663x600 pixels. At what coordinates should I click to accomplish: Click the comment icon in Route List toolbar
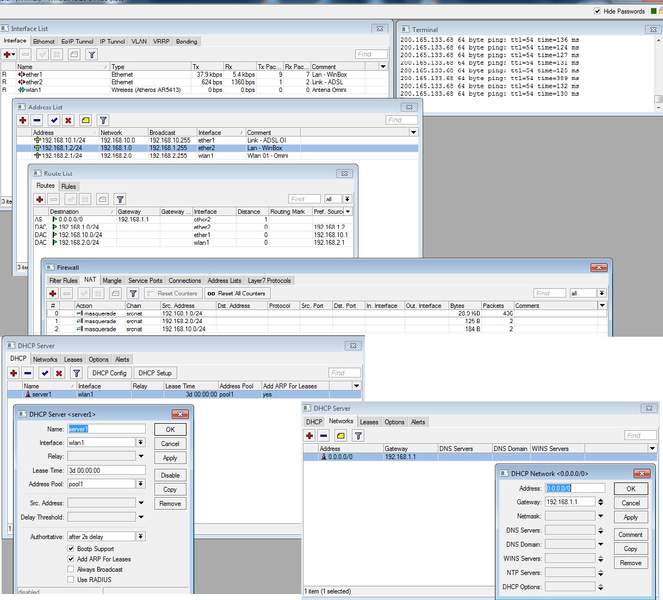102,199
